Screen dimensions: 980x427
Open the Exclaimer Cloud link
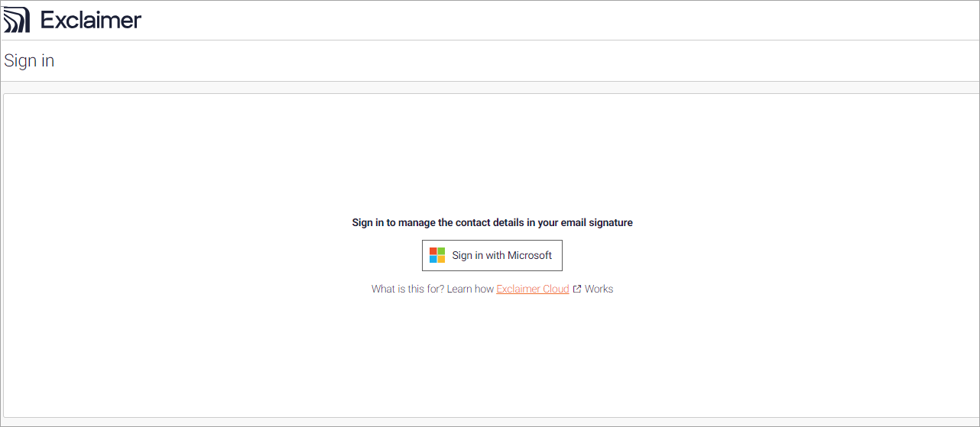[532, 290]
